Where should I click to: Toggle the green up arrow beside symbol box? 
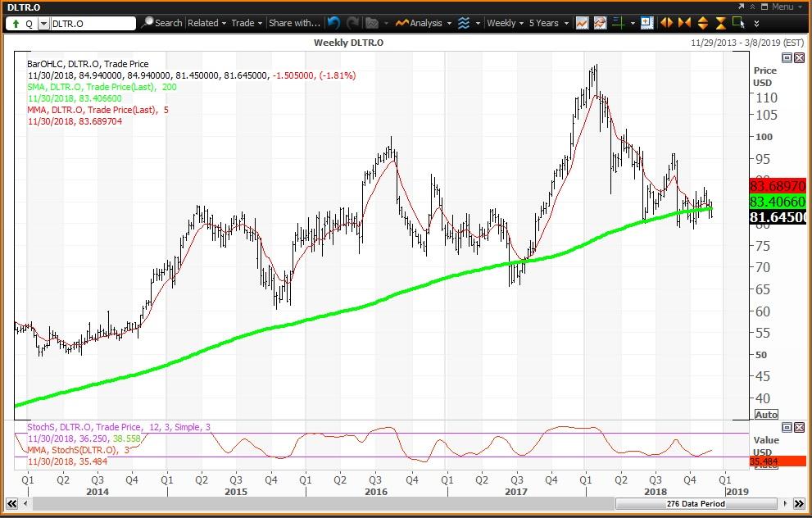pyautogui.click(x=15, y=23)
